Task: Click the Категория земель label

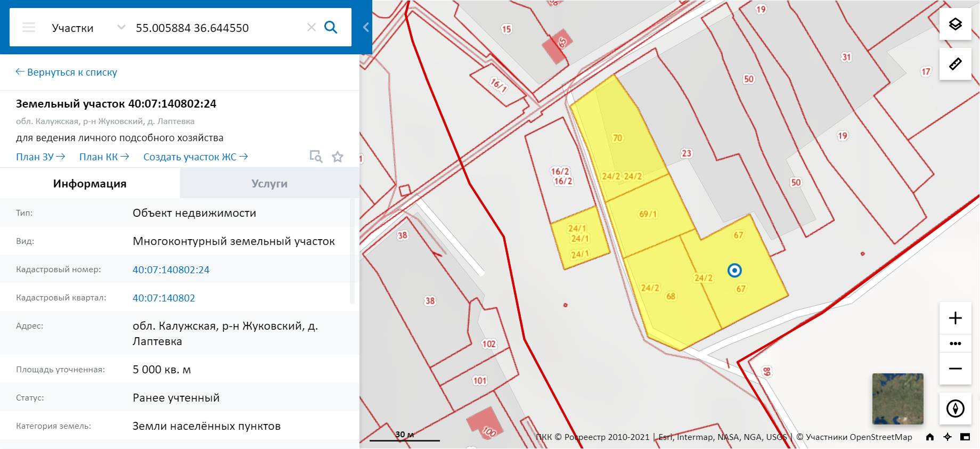Action: (x=54, y=426)
